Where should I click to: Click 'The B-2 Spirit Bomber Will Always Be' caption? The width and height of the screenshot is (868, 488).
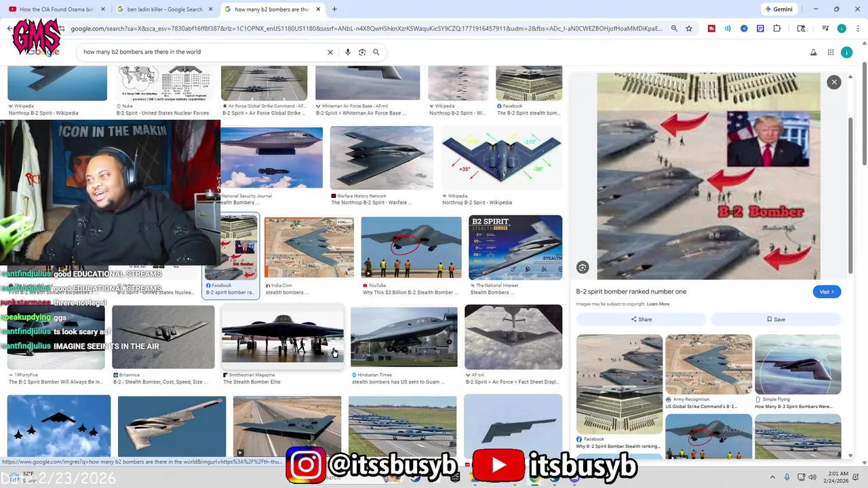tap(56, 382)
